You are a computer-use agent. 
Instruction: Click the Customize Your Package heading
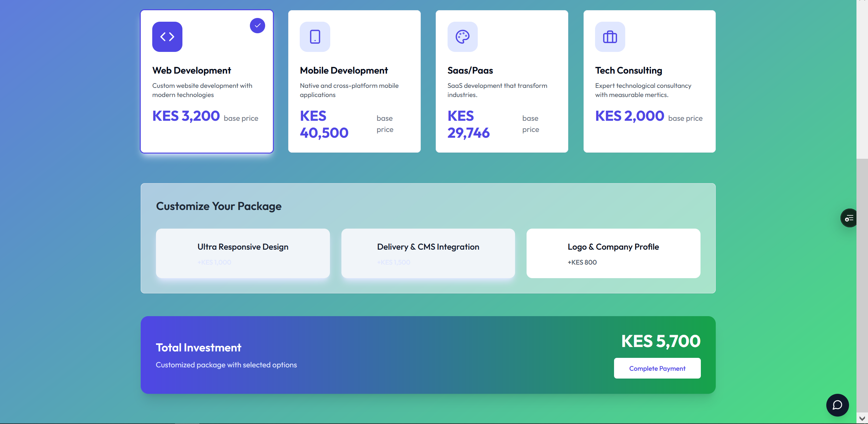pyautogui.click(x=219, y=206)
